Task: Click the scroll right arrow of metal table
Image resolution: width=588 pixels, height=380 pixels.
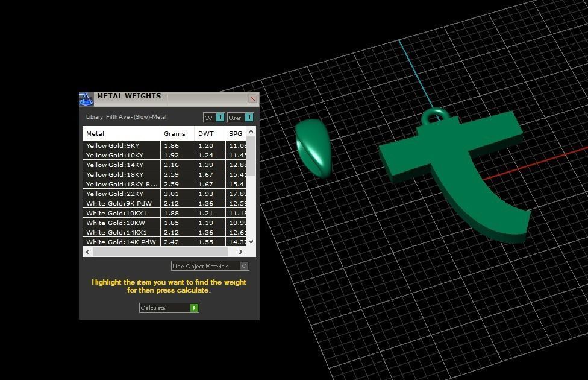Action: point(241,252)
